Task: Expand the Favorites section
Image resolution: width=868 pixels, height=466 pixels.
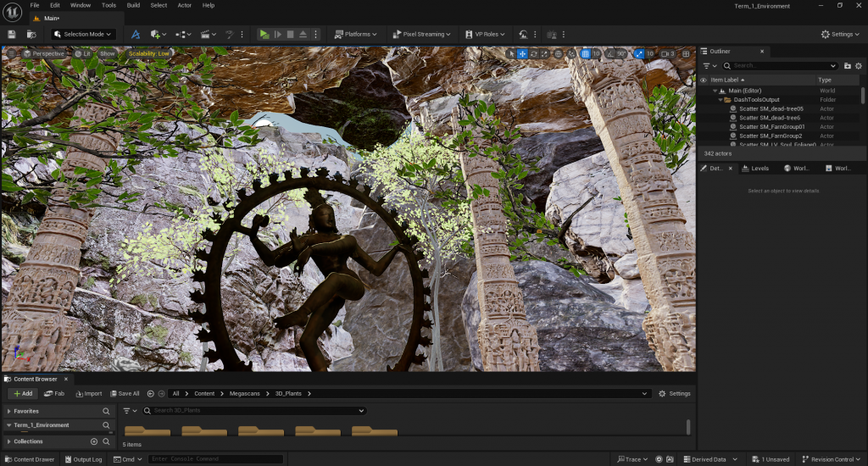Action: pyautogui.click(x=9, y=411)
